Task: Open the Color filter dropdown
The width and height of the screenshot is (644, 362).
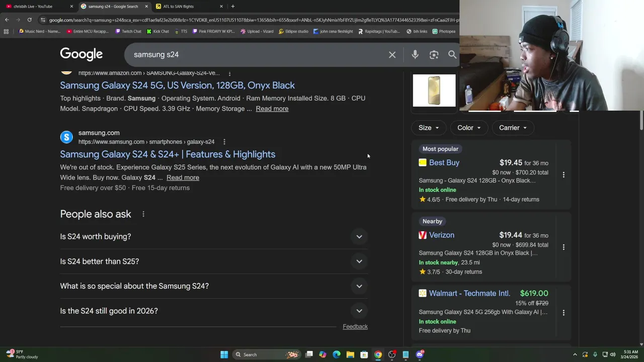Action: (x=469, y=128)
